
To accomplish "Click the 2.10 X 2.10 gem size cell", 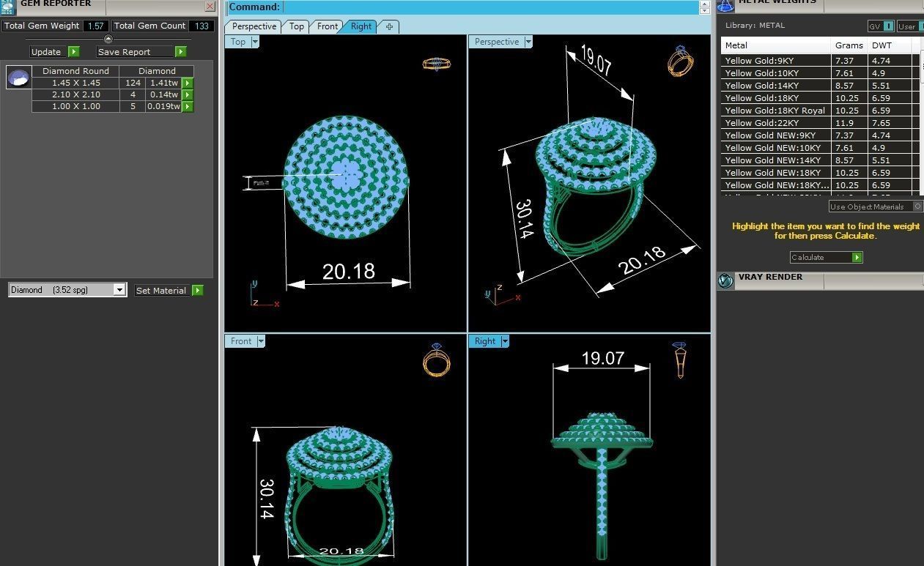I will click(x=75, y=94).
